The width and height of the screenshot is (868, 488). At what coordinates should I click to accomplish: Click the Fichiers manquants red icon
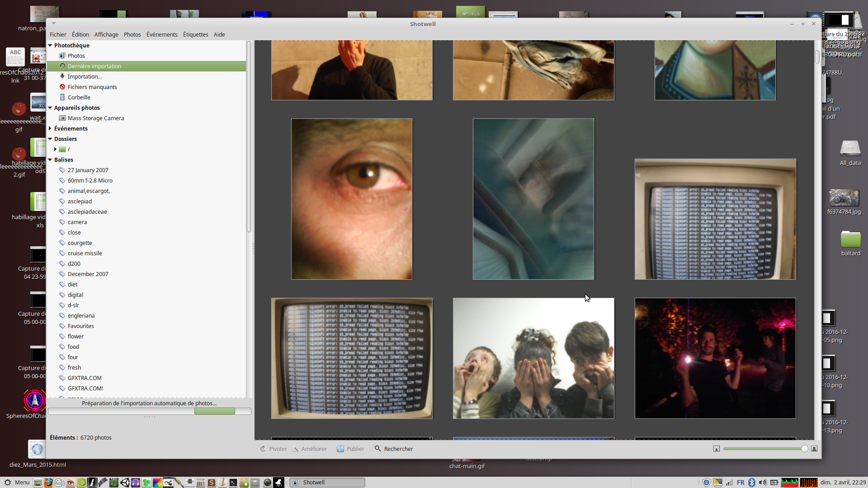[x=62, y=87]
